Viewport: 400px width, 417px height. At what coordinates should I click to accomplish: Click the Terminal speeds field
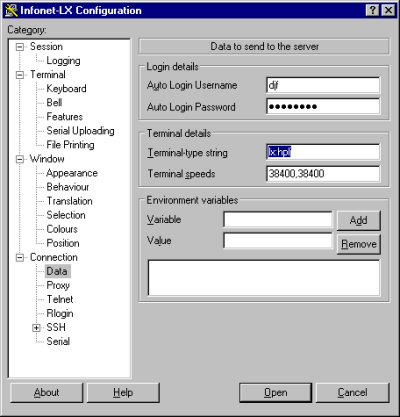323,174
